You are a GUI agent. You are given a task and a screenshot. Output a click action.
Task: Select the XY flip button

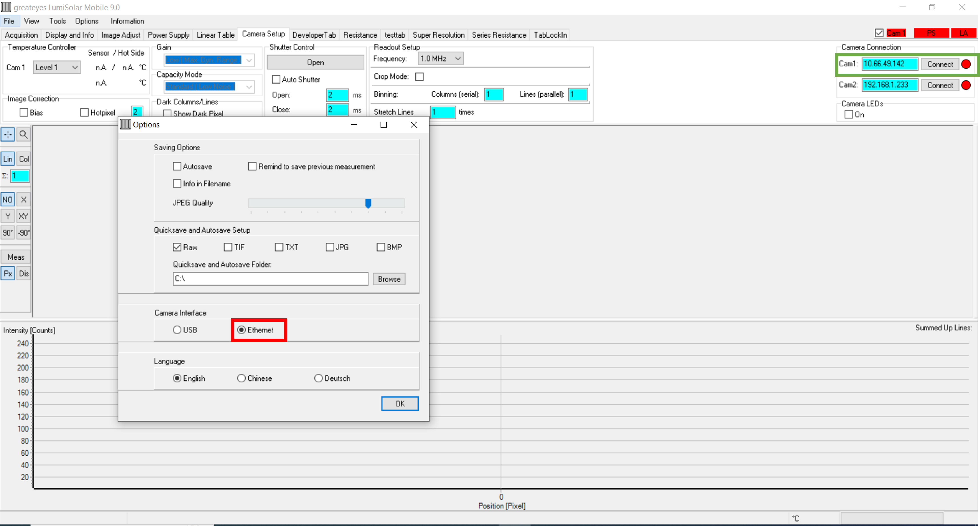pyautogui.click(x=24, y=216)
